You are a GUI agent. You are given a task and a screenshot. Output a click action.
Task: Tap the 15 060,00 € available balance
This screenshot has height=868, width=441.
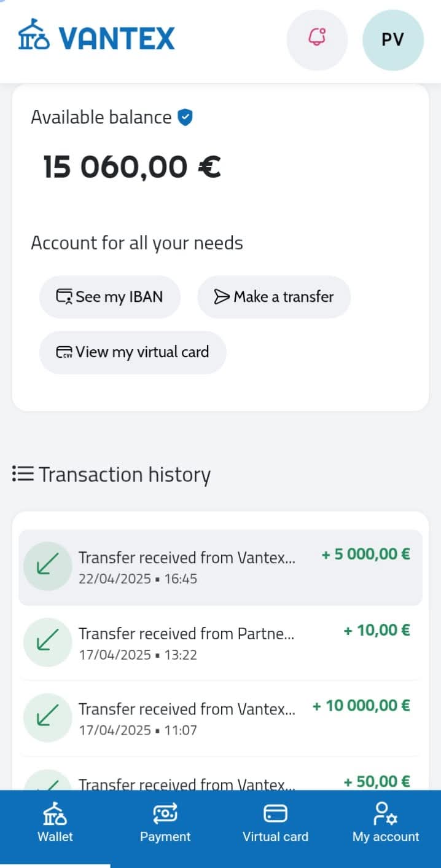pos(131,167)
